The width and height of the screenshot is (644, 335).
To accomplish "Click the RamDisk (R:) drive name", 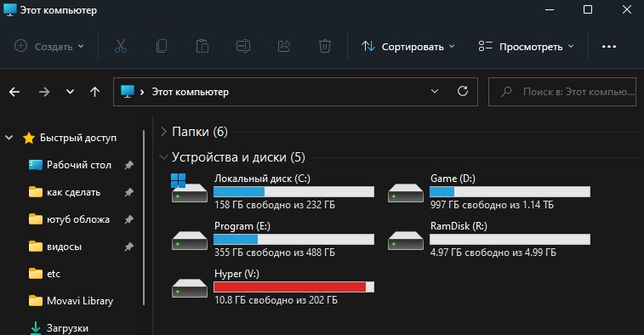I will click(x=459, y=226).
